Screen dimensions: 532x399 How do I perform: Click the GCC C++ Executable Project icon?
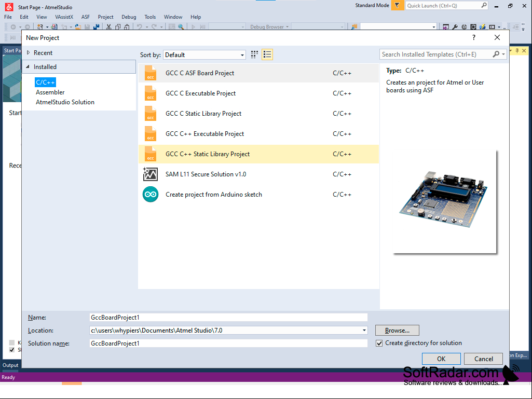point(151,134)
